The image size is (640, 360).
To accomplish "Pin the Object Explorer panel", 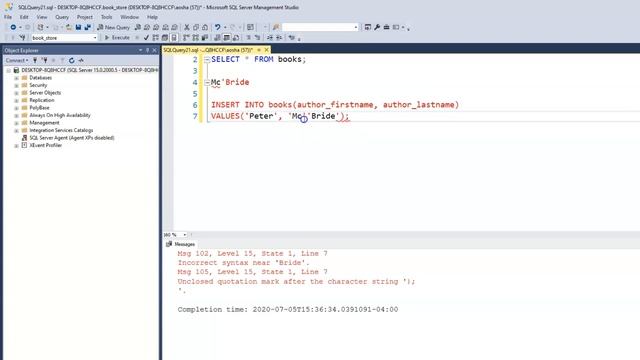I will [147, 50].
